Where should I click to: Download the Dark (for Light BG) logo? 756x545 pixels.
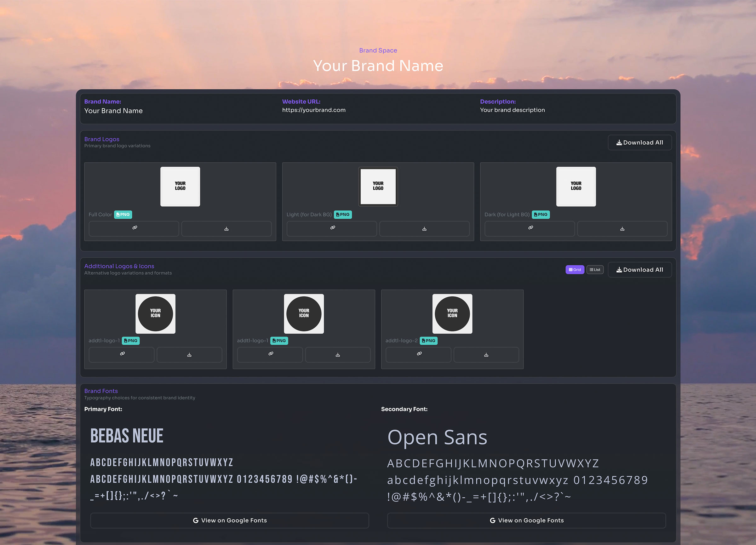622,228
